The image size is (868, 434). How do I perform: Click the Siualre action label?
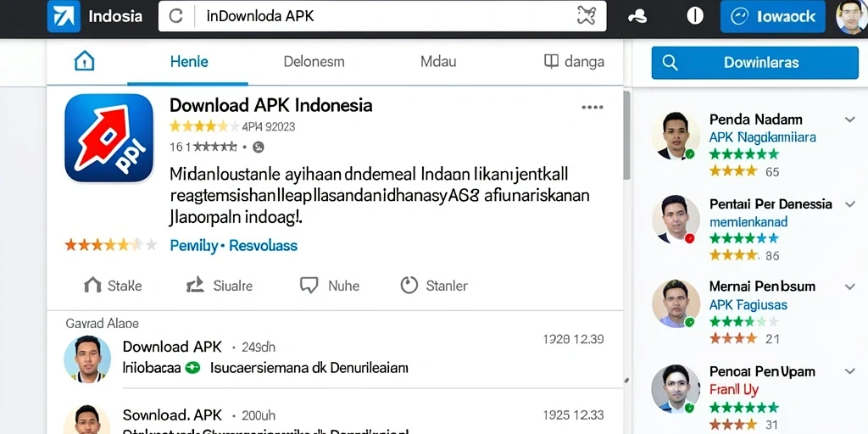(232, 286)
